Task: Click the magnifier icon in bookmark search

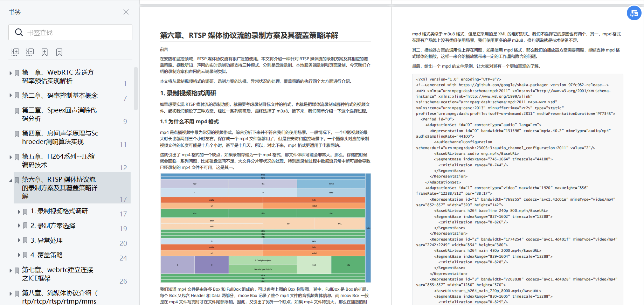Action: pos(19,32)
